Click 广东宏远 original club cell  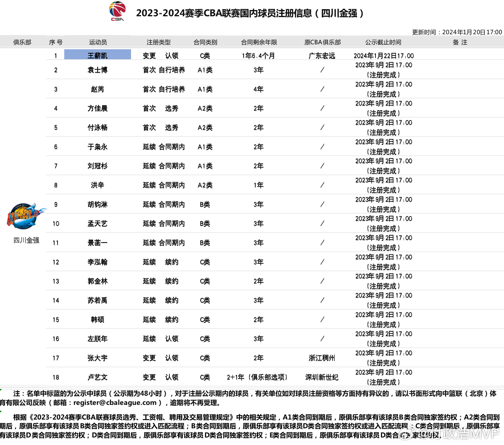(x=322, y=56)
